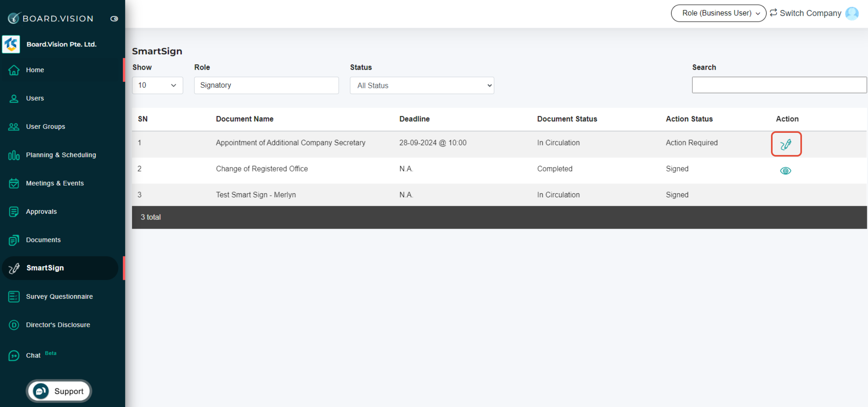Click the deadline '28-09-2024 @ 10:00'

click(x=433, y=143)
